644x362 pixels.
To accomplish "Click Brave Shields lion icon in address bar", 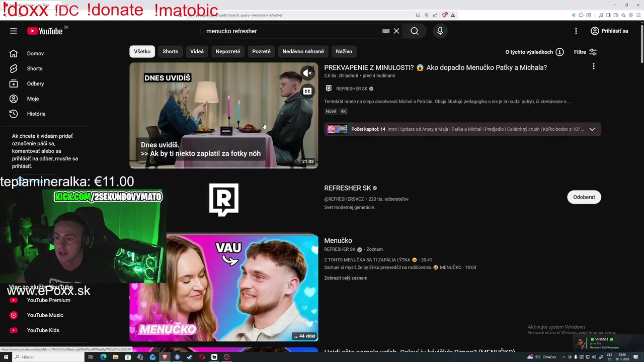I will 445,15.
